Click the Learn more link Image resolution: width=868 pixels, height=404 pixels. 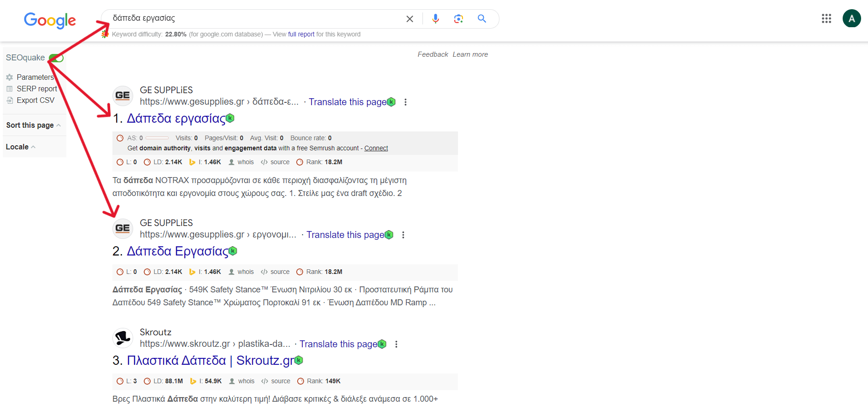tap(470, 54)
